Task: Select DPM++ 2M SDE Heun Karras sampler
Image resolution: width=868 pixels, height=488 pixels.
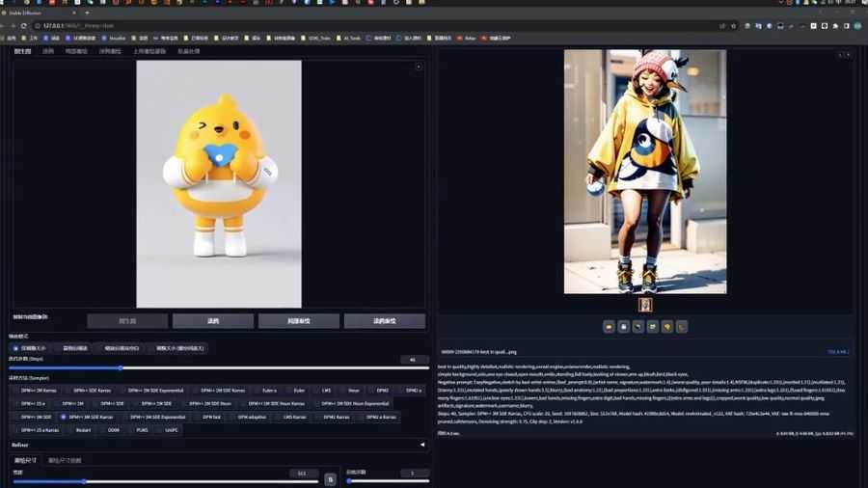Action: pyautogui.click(x=276, y=403)
